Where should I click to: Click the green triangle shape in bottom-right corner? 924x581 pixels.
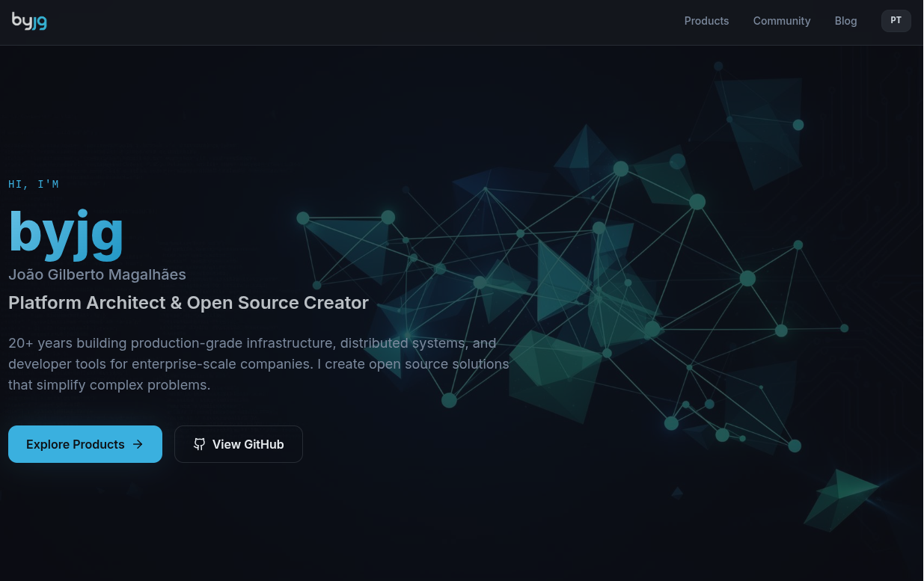click(x=842, y=497)
